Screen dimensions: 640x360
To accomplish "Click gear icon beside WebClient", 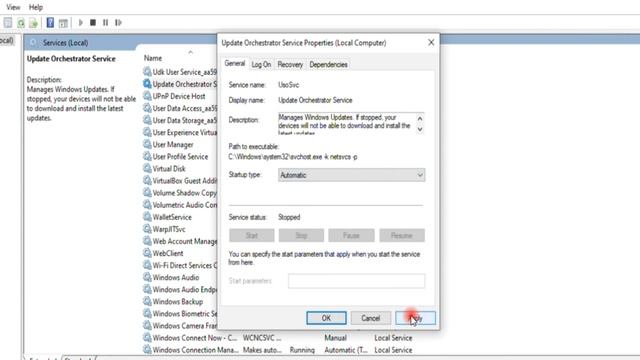I will pyautogui.click(x=147, y=253).
